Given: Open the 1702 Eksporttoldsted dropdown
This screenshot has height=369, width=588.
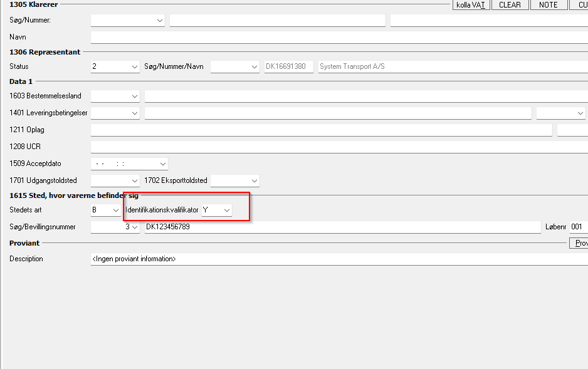Looking at the screenshot, I should click(254, 181).
